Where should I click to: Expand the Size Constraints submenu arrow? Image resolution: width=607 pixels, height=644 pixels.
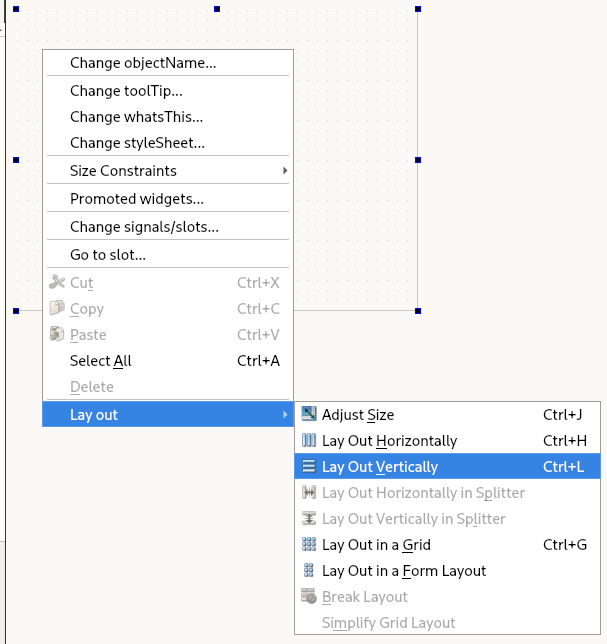click(x=285, y=170)
